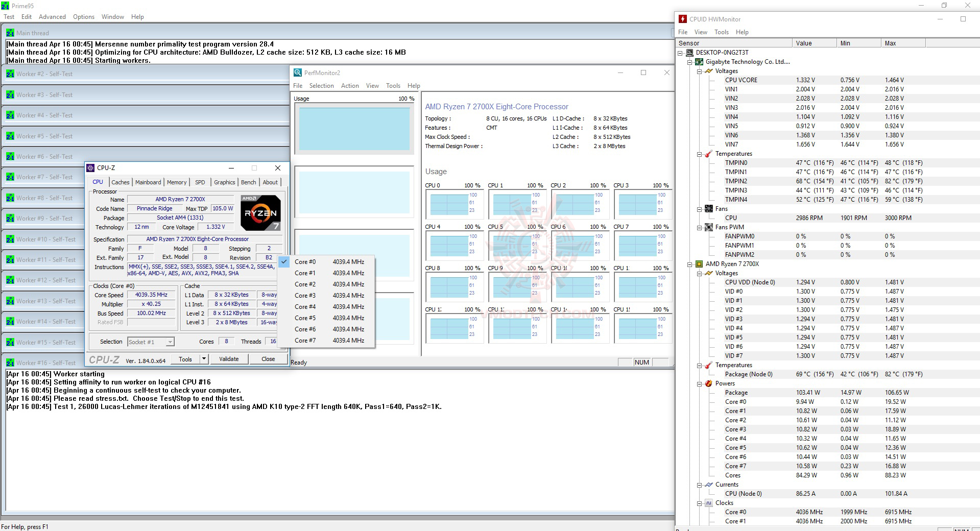Click the Worker #12 Self-Test window icon
Image resolution: width=980 pixels, height=531 pixels.
10,280
